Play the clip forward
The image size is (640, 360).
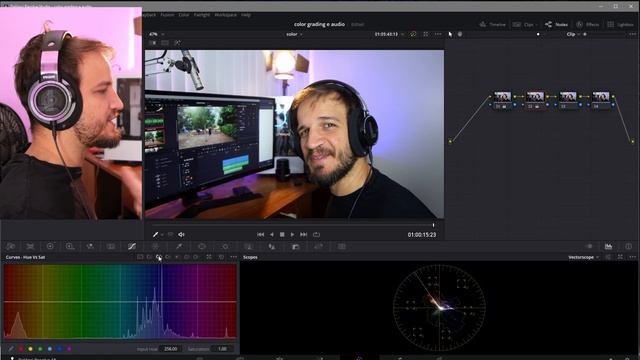(292, 235)
